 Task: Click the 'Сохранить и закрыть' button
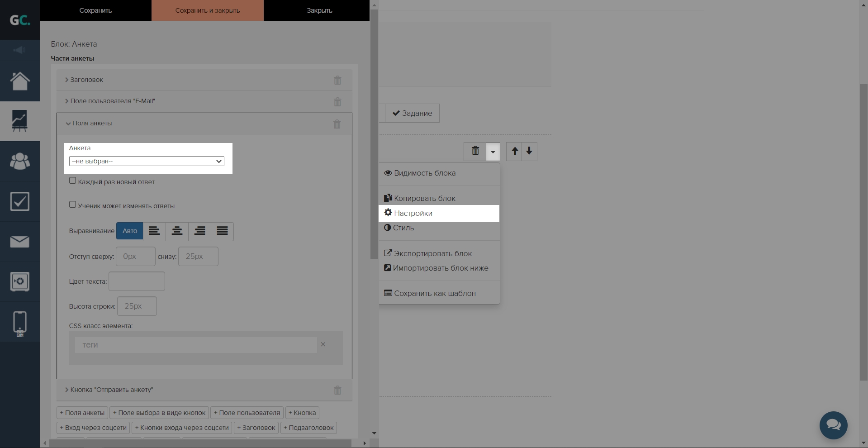pyautogui.click(x=208, y=10)
